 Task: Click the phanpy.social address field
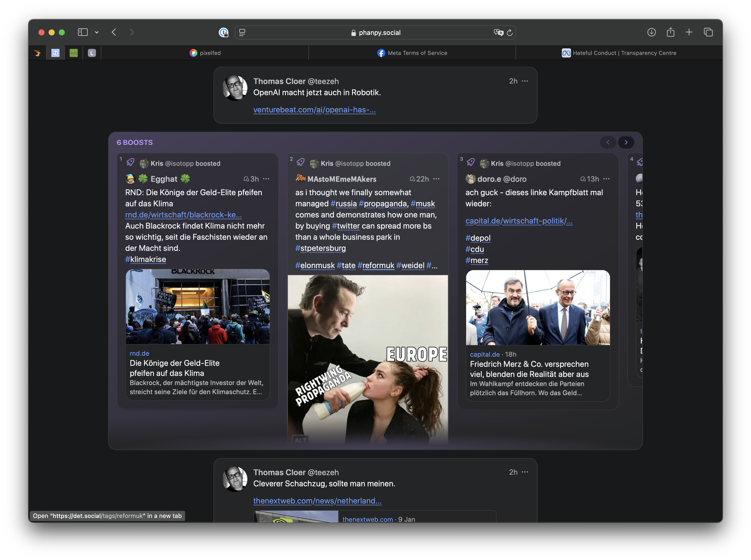coord(375,33)
